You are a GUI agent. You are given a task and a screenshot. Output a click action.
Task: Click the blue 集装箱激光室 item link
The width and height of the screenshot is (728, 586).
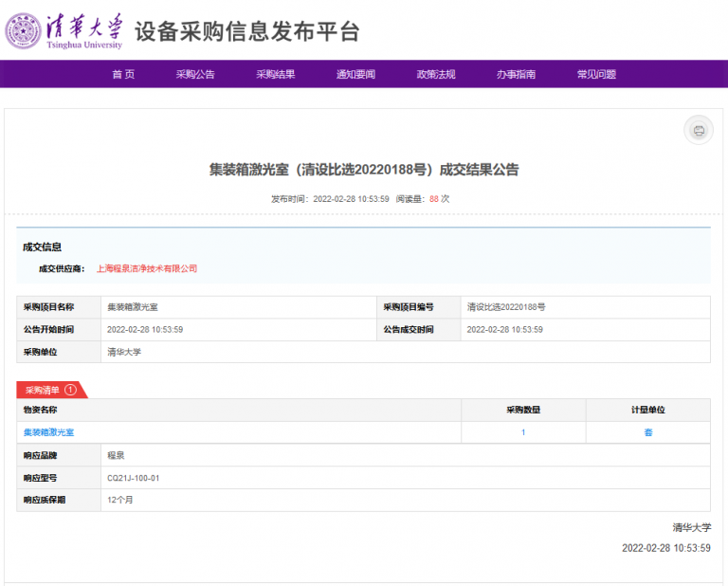(48, 432)
